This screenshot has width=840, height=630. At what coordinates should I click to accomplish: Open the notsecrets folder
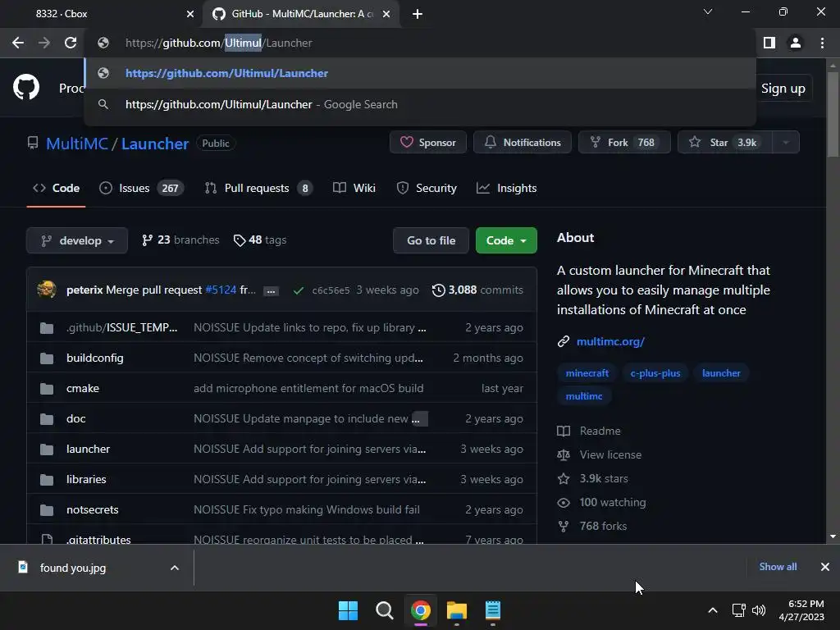coord(92,510)
